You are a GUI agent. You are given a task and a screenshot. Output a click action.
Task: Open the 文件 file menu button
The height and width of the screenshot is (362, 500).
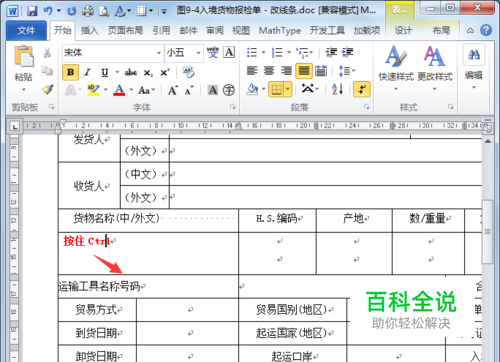[x=26, y=31]
